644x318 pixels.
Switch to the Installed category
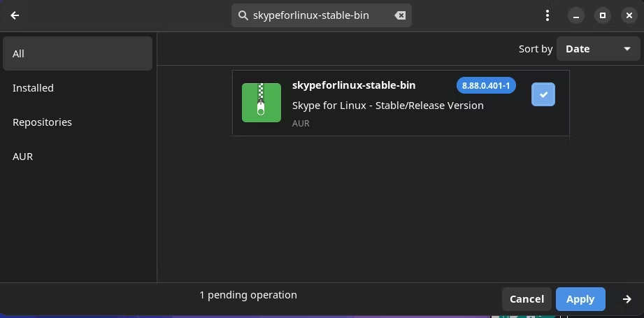pos(78,88)
